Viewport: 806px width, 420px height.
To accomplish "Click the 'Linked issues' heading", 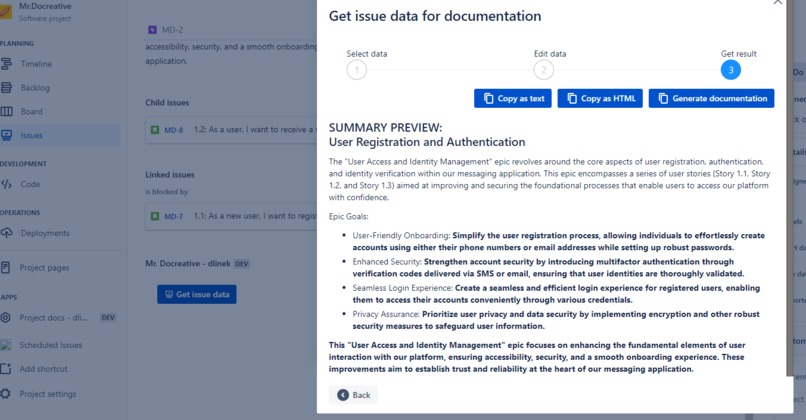I will 170,175.
